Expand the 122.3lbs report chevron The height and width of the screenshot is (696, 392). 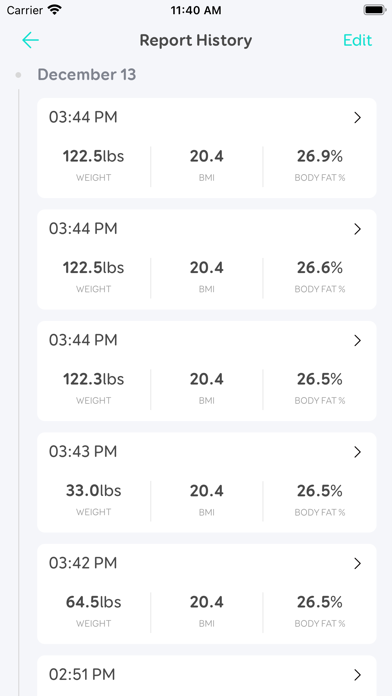point(357,340)
